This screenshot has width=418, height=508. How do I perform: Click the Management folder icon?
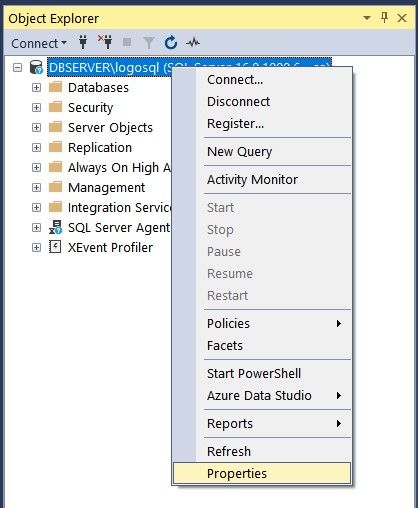55,187
